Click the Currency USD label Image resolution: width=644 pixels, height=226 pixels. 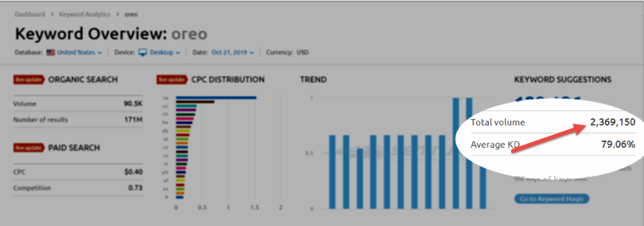coord(288,52)
